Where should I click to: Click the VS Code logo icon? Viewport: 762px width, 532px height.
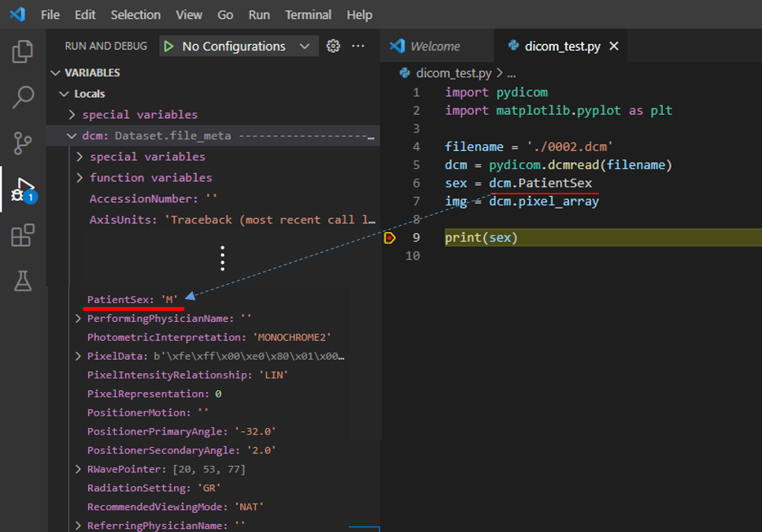17,14
